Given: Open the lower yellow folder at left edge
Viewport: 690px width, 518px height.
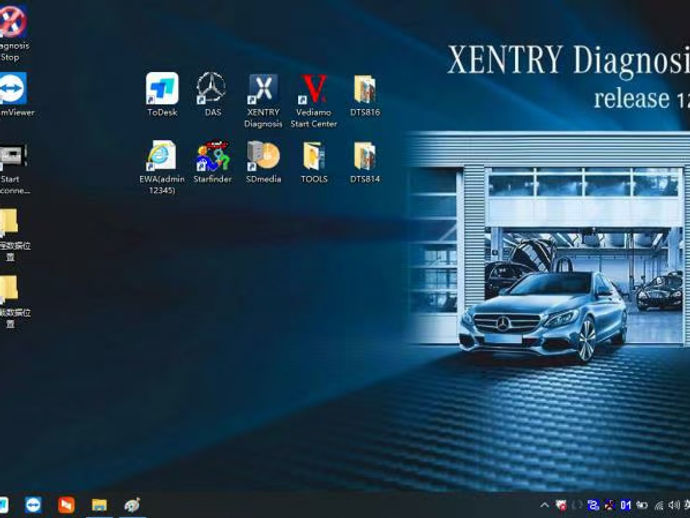Looking at the screenshot, I should 12,301.
